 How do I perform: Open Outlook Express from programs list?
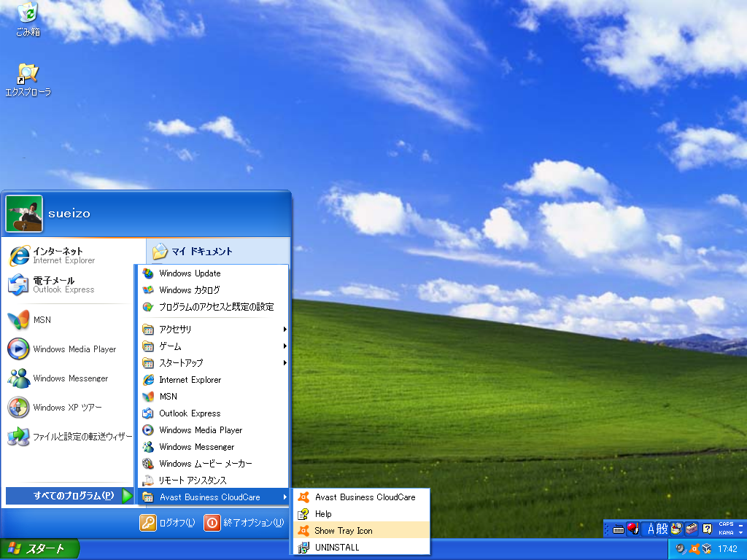[213, 413]
